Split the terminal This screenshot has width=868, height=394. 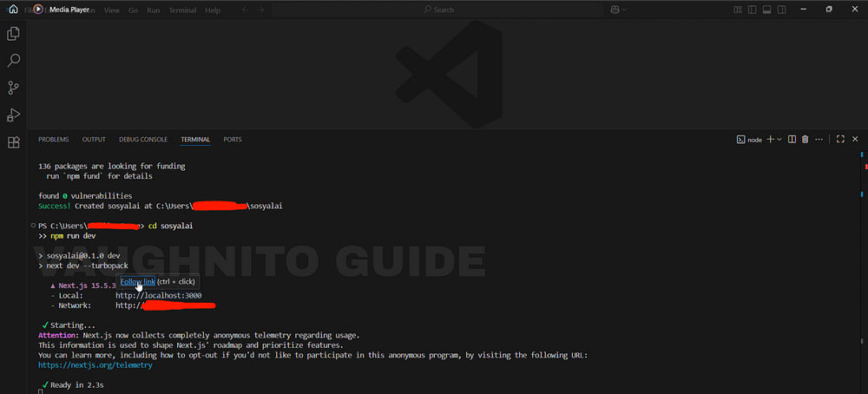point(792,140)
